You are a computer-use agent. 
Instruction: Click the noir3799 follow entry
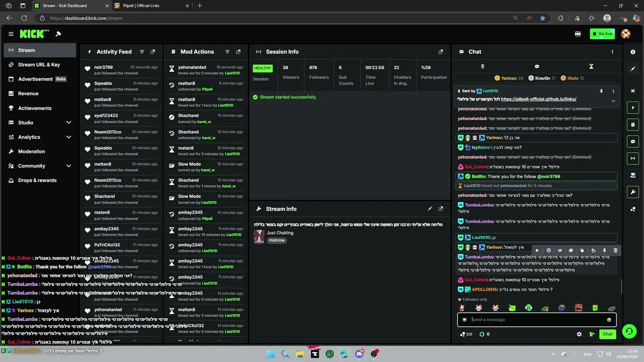click(122, 70)
